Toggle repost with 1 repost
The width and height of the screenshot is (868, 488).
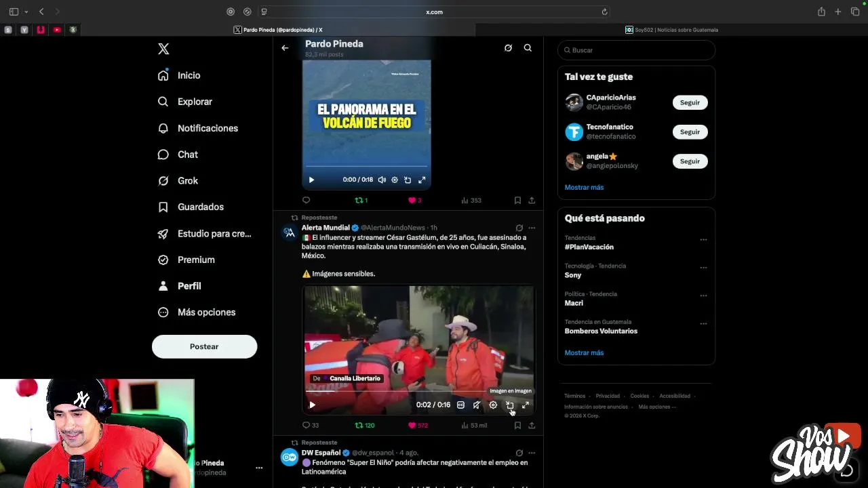(x=361, y=200)
